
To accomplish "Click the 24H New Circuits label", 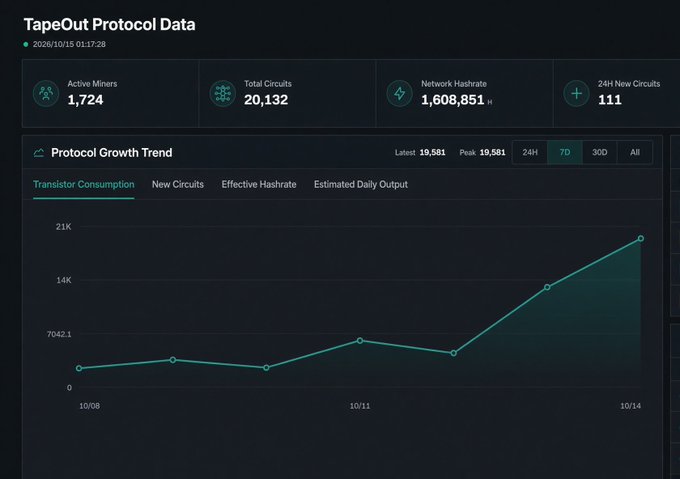I will (x=629, y=84).
